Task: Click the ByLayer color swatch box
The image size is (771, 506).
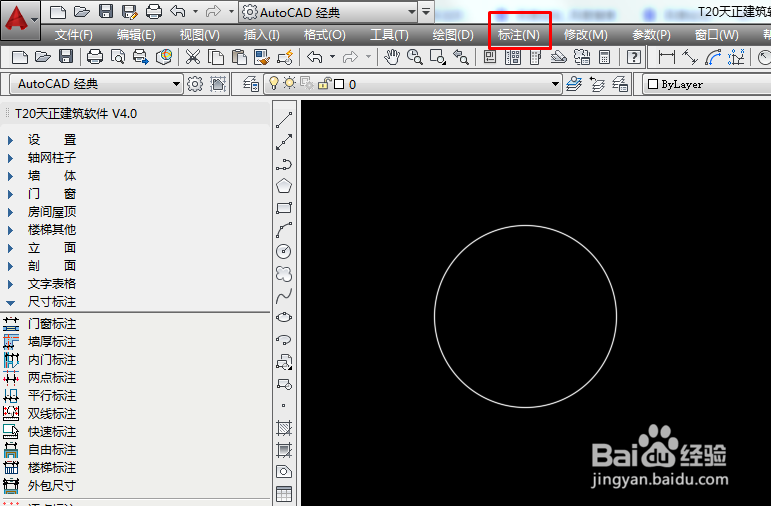Action: click(652, 84)
